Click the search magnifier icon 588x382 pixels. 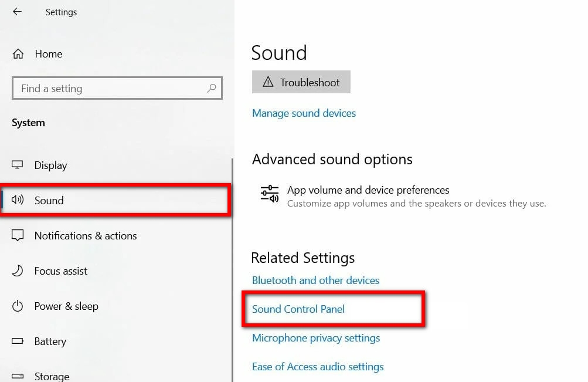[212, 89]
